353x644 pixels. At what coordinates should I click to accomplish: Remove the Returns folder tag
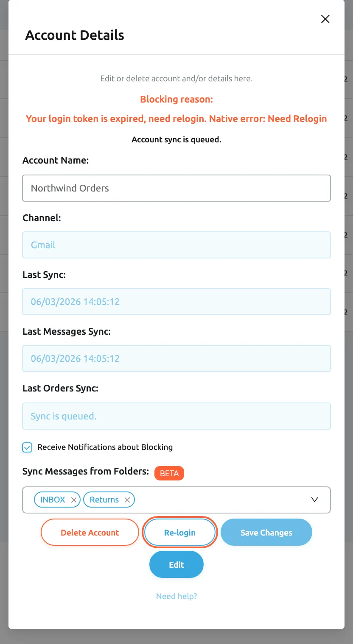[127, 500]
